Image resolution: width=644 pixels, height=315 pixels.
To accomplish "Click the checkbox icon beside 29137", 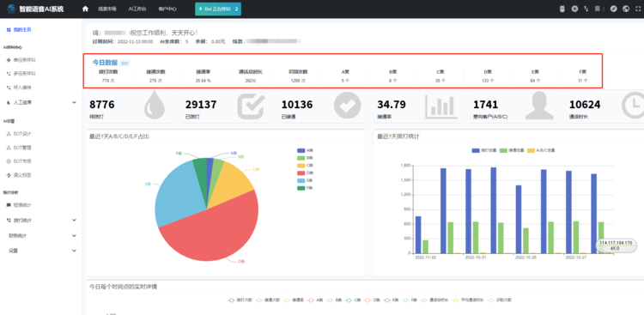I will click(251, 106).
